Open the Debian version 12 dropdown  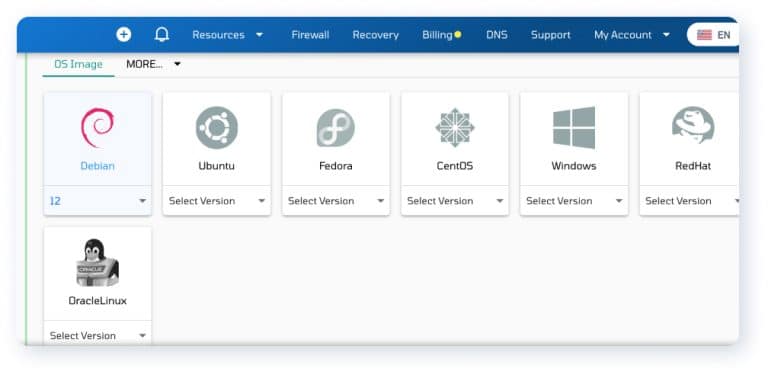[x=97, y=201]
